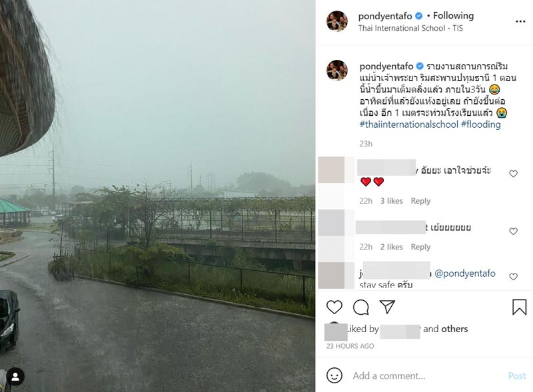The width and height of the screenshot is (533, 392).
Task: Like the first comment's heart
Action: (x=513, y=174)
